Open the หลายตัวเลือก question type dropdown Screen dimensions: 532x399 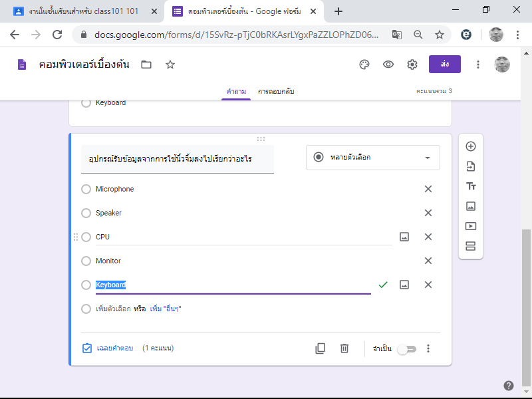click(373, 158)
